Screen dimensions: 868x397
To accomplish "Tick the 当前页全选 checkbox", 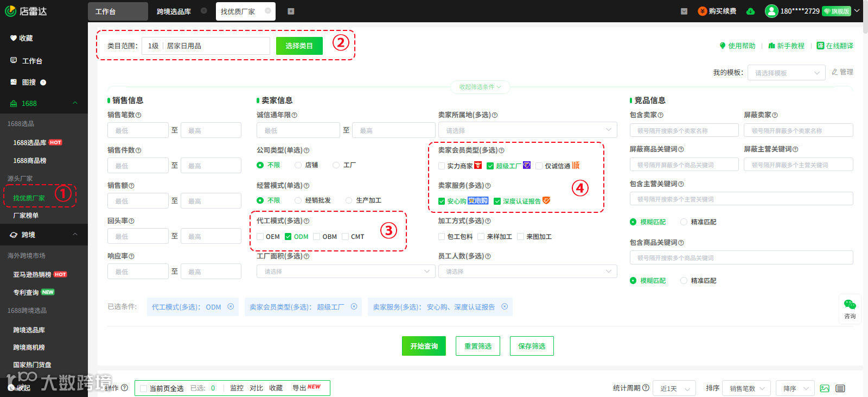I will [144, 388].
